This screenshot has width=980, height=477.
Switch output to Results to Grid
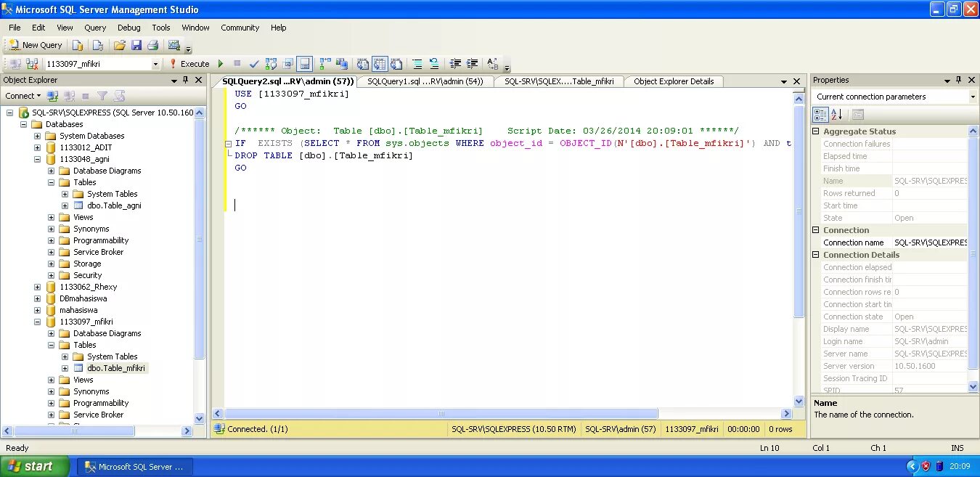[x=380, y=64]
